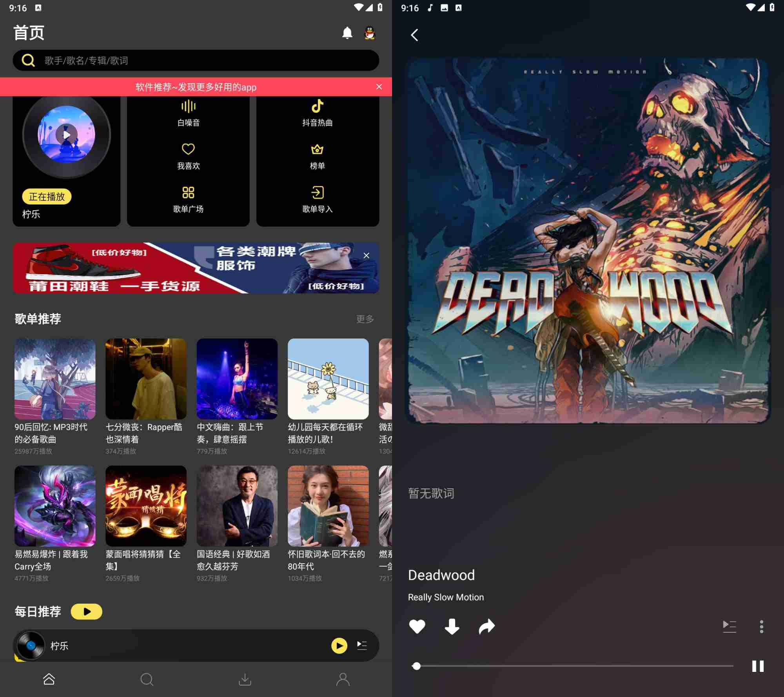This screenshot has height=697, width=784.
Task: Pause playback of Deadwood
Action: tap(758, 666)
